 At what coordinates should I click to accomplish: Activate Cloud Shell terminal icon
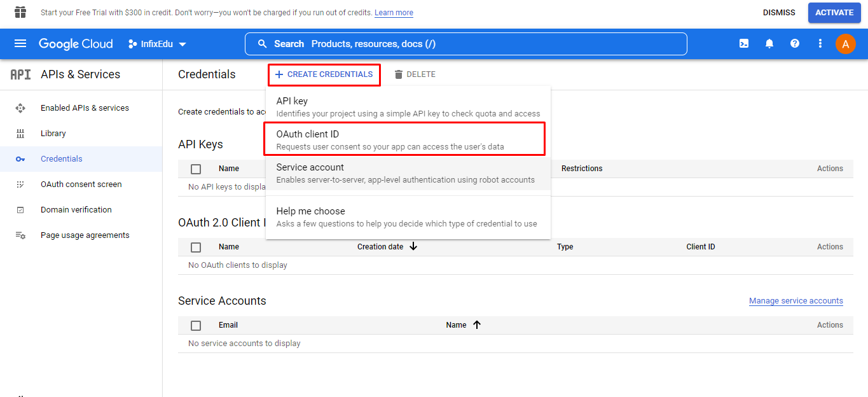coord(743,44)
